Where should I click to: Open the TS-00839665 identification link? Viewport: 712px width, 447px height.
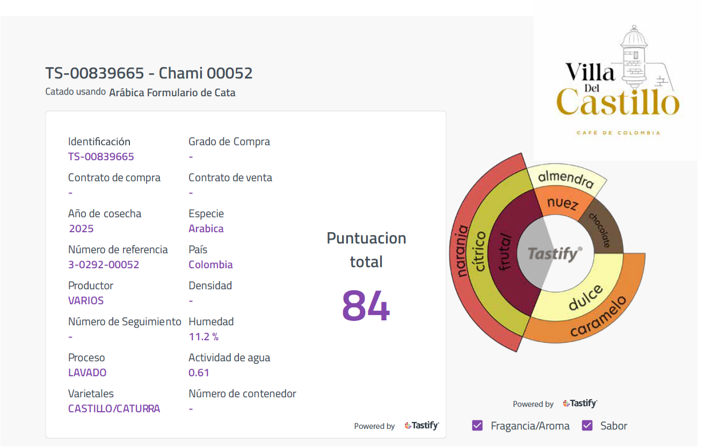click(x=101, y=157)
